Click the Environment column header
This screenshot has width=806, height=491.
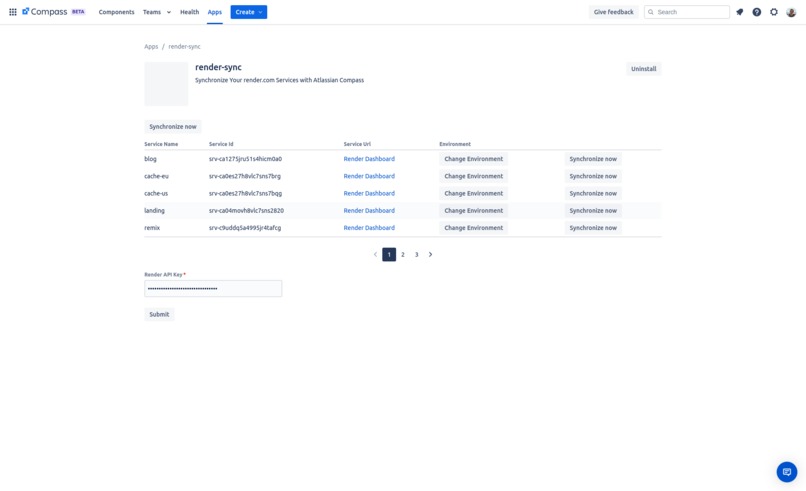[455, 144]
